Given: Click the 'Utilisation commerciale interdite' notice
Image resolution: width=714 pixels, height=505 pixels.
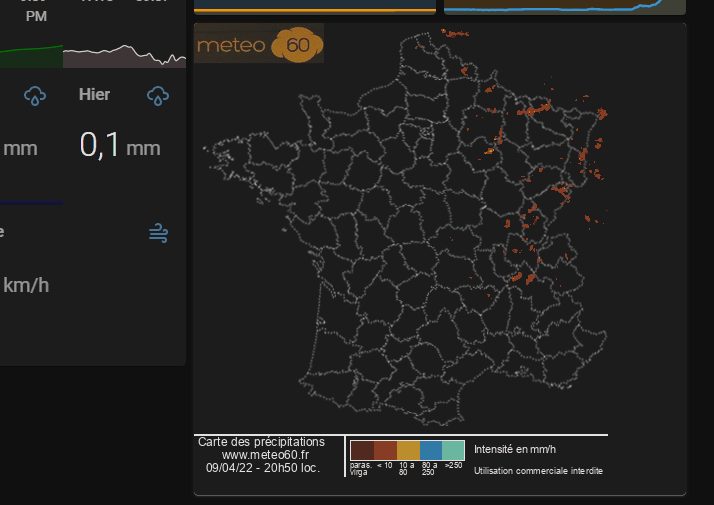Looking at the screenshot, I should 538,471.
